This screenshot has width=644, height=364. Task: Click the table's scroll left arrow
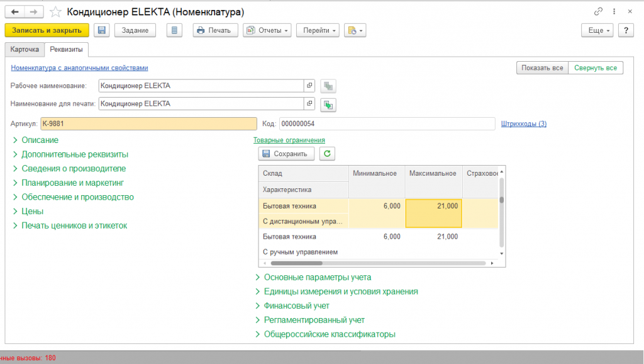(265, 263)
